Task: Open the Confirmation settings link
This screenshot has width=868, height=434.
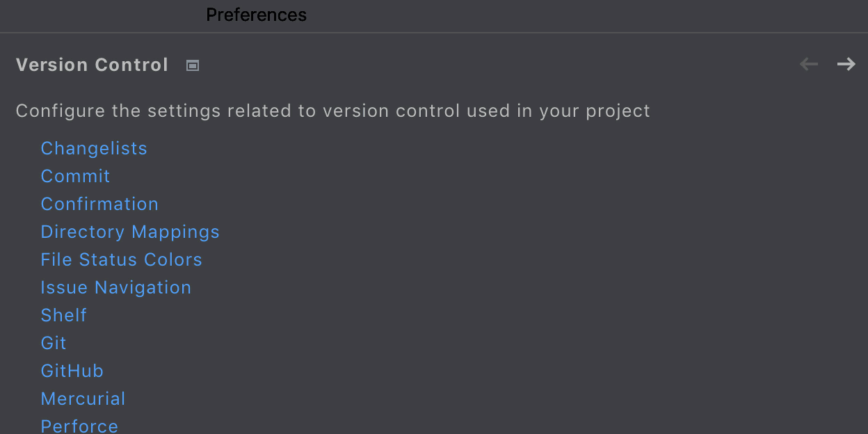Action: pyautogui.click(x=99, y=204)
